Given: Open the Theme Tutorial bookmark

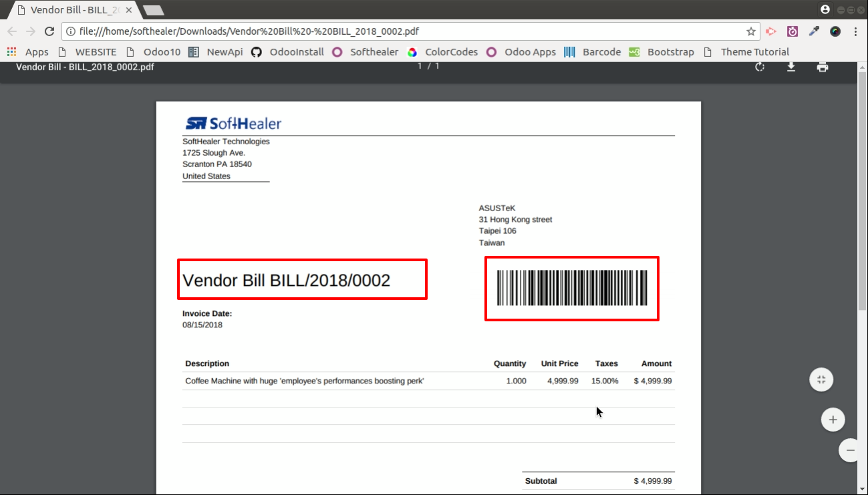Looking at the screenshot, I should point(746,52).
